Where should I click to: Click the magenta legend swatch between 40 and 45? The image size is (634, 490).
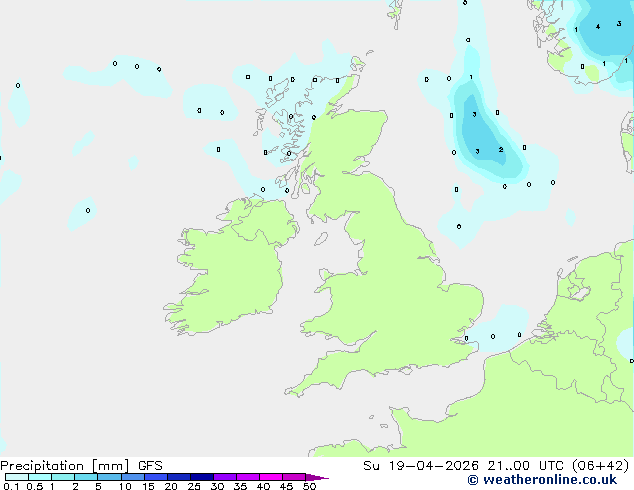(271, 477)
